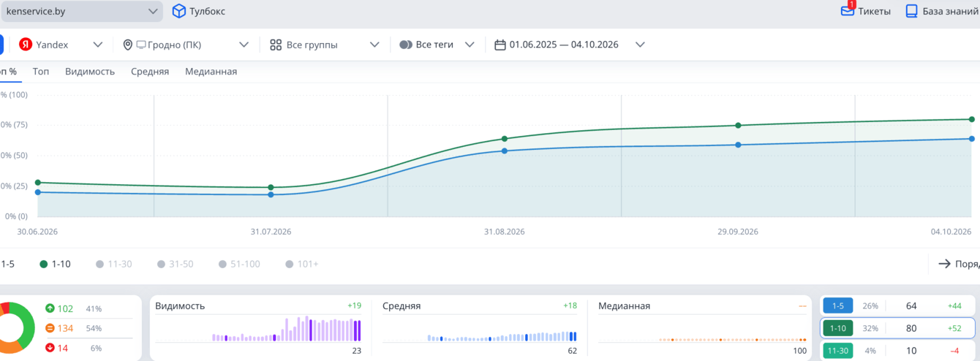Image resolution: width=980 pixels, height=361 pixels.
Task: Click the Гродно location pin icon
Action: [128, 45]
